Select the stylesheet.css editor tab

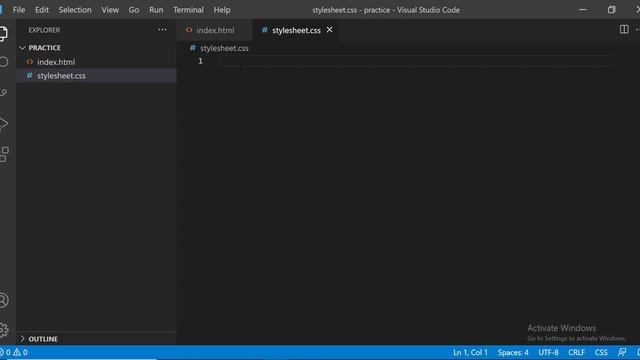point(296,30)
